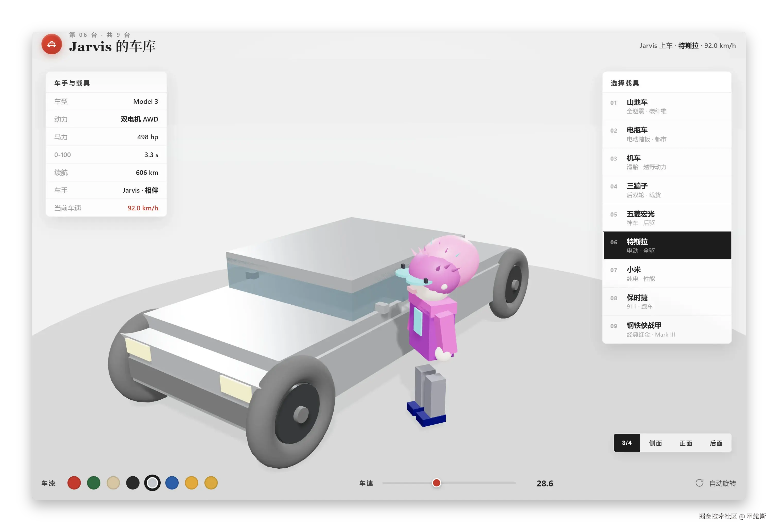Click the '498 hp' value
This screenshot has height=532, width=778.
148,137
